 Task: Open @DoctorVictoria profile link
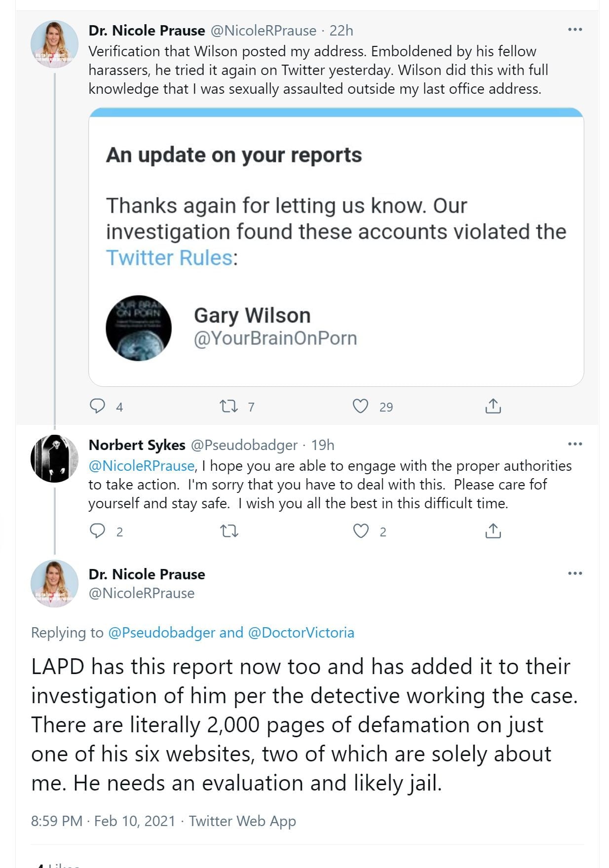[301, 633]
